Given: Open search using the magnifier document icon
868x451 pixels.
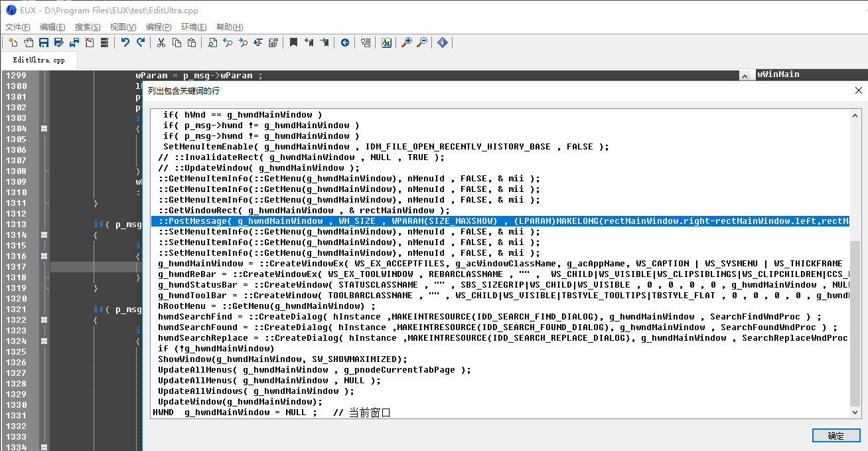Looking at the screenshot, I should [x=212, y=43].
